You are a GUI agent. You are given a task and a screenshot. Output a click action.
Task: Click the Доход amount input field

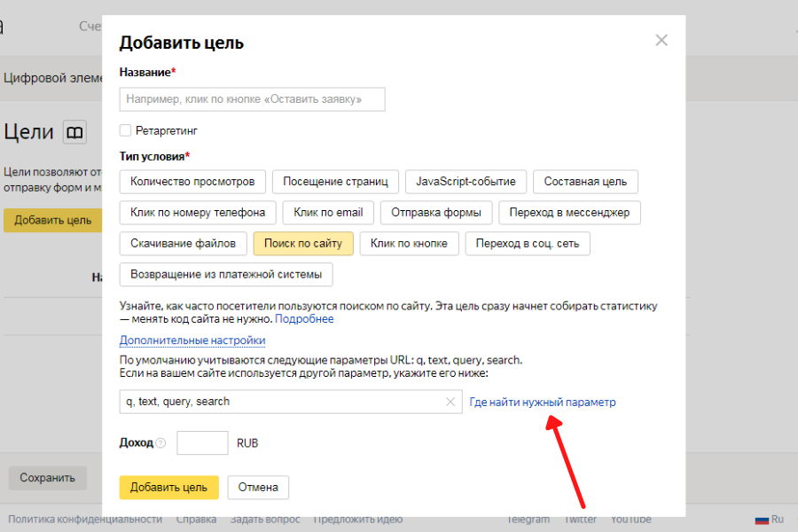(202, 442)
